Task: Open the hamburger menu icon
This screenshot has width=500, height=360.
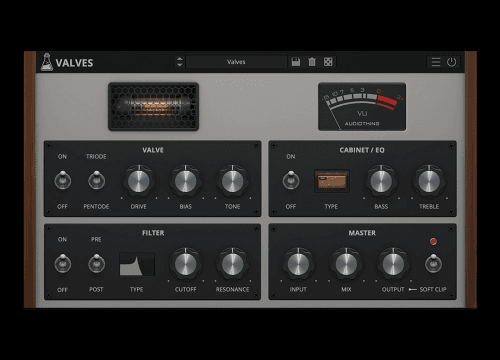Action: pos(436,62)
